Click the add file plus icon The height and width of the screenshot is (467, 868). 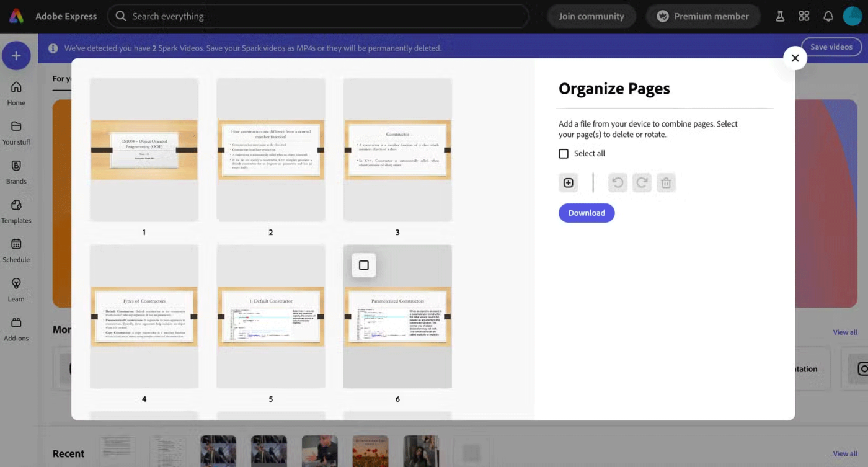(x=568, y=183)
